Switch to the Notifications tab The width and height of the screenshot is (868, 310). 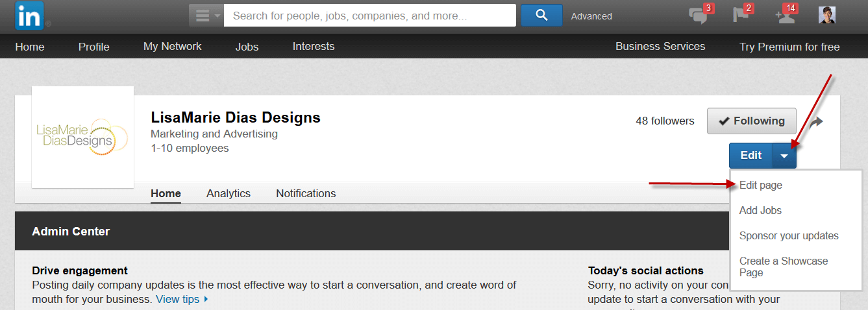coord(306,193)
